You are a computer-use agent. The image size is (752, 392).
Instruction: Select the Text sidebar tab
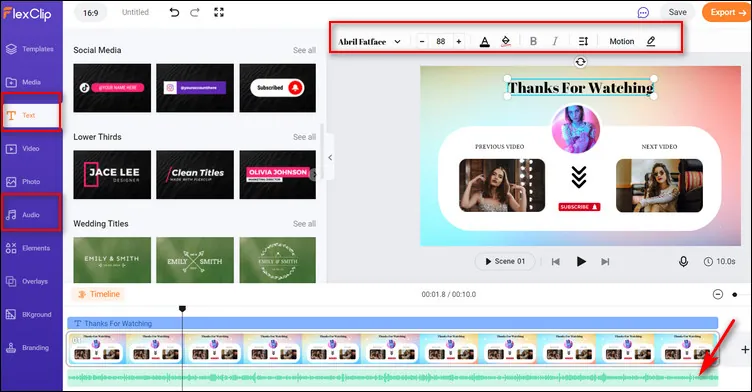pos(32,115)
